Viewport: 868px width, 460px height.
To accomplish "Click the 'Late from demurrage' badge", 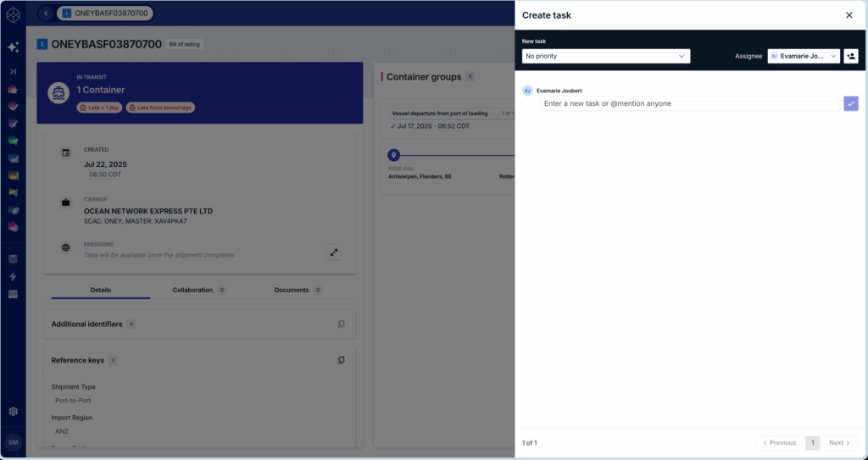I will [x=160, y=108].
